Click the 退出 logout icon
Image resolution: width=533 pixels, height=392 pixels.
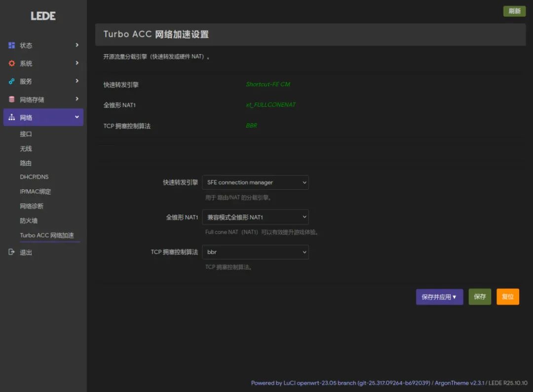11,252
